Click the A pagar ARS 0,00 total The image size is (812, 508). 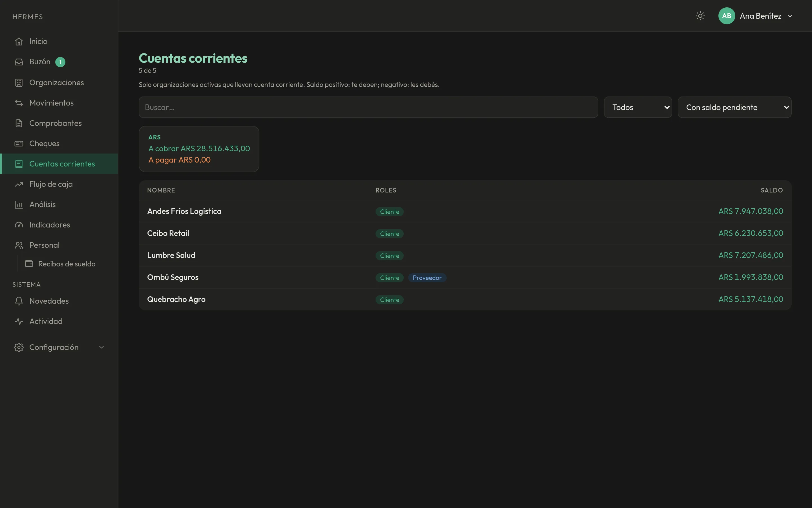[x=180, y=160]
